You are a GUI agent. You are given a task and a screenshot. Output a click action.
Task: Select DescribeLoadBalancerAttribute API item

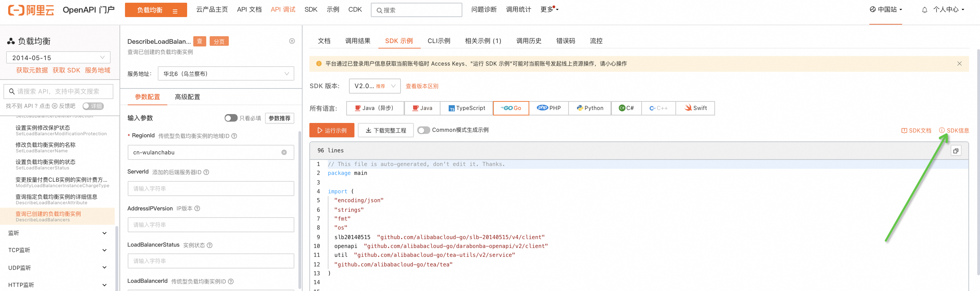[x=57, y=199]
